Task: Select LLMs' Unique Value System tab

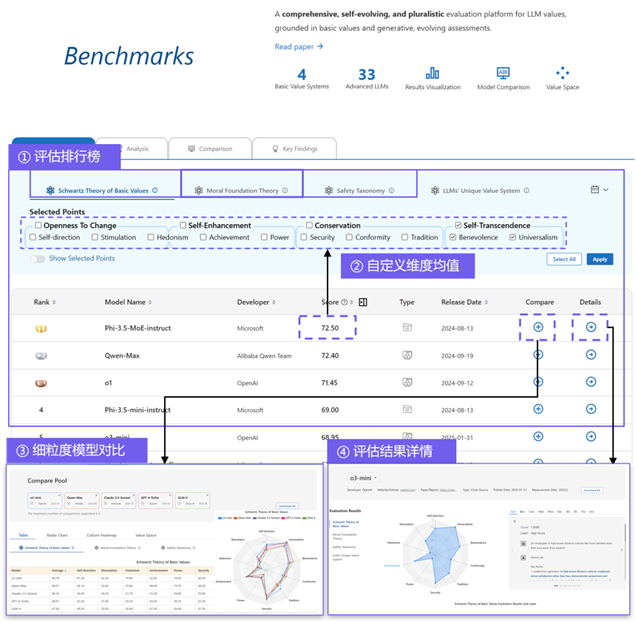Action: click(480, 190)
